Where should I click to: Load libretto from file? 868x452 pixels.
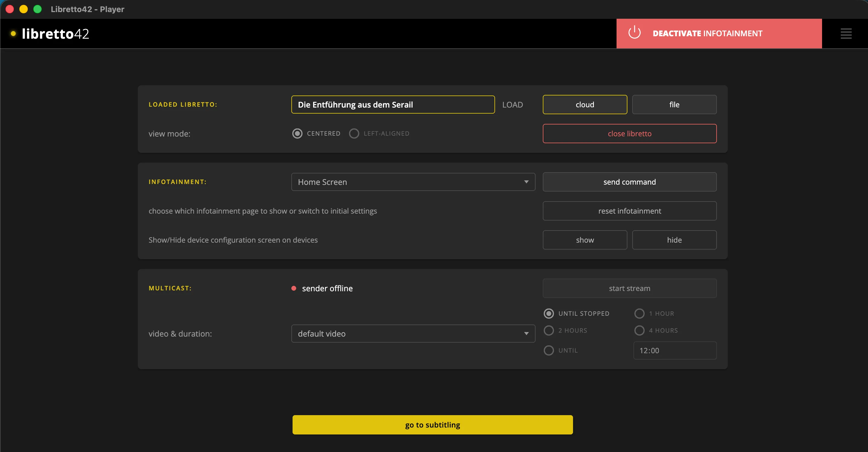(x=674, y=105)
